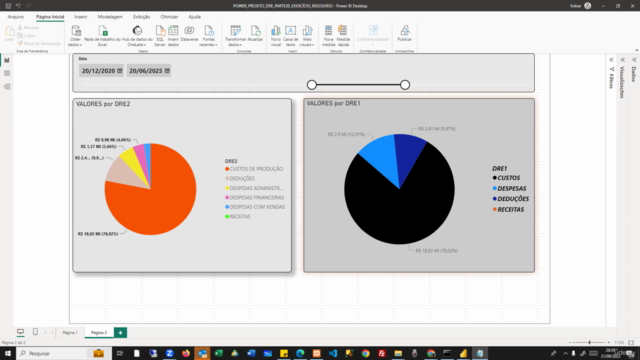Image resolution: width=640 pixels, height=360 pixels.
Task: Expand the Dados pane
Action: (x=634, y=60)
